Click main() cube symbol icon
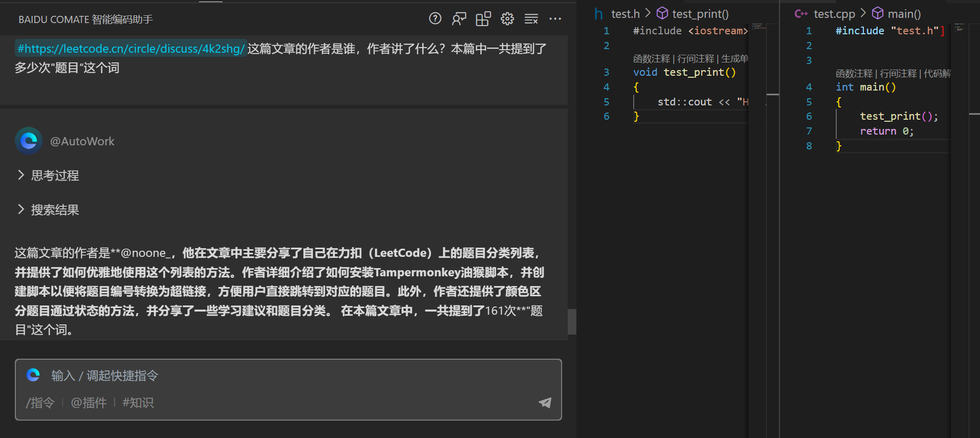 tap(878, 13)
